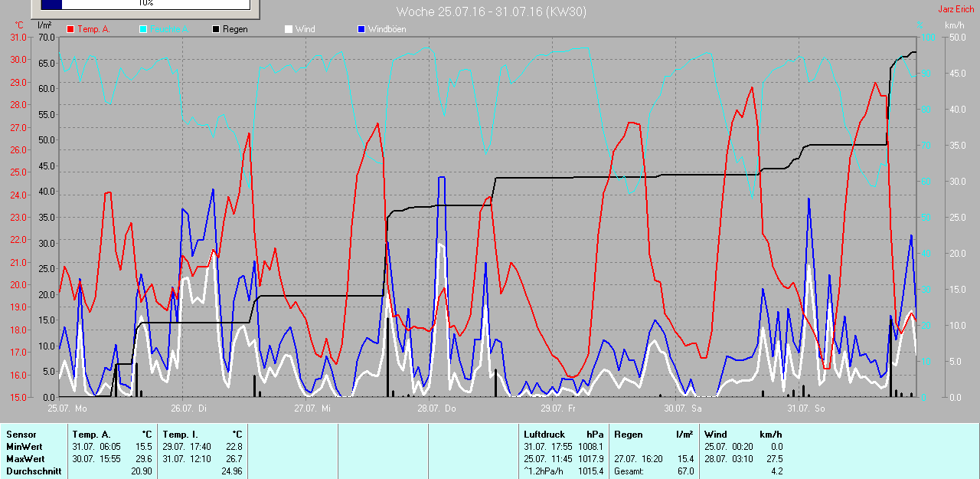980x479 pixels.
Task: Click the '°C' left axis unit label
Action: pos(20,25)
